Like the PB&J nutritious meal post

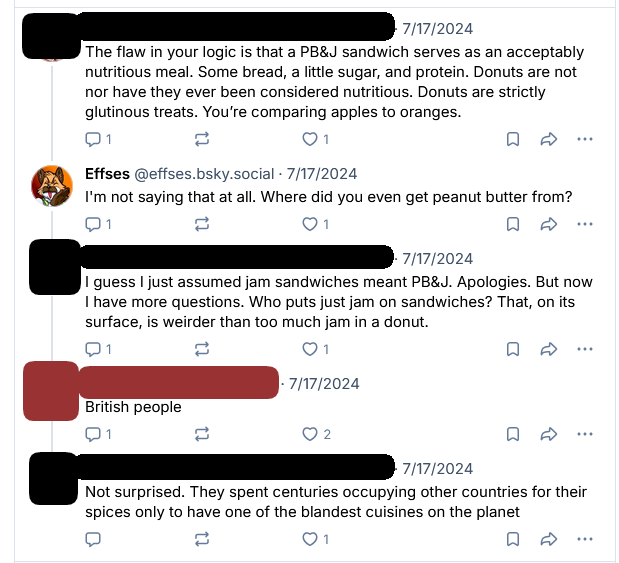point(310,139)
